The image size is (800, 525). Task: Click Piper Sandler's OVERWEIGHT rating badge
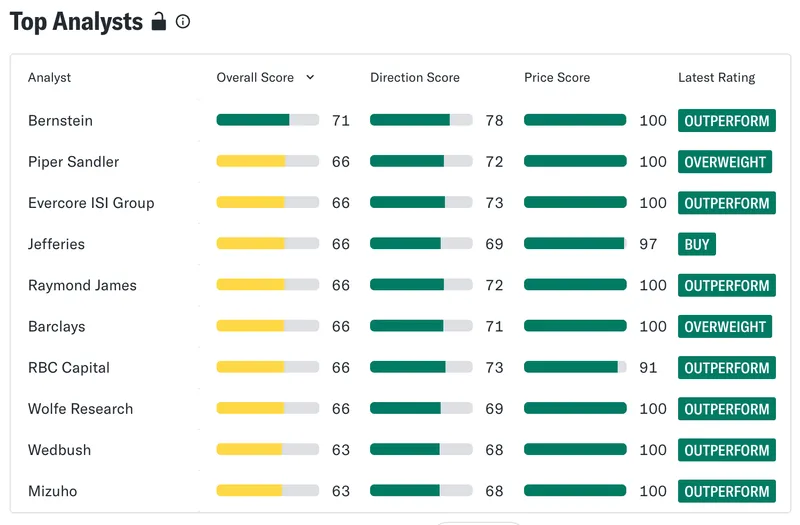point(724,162)
